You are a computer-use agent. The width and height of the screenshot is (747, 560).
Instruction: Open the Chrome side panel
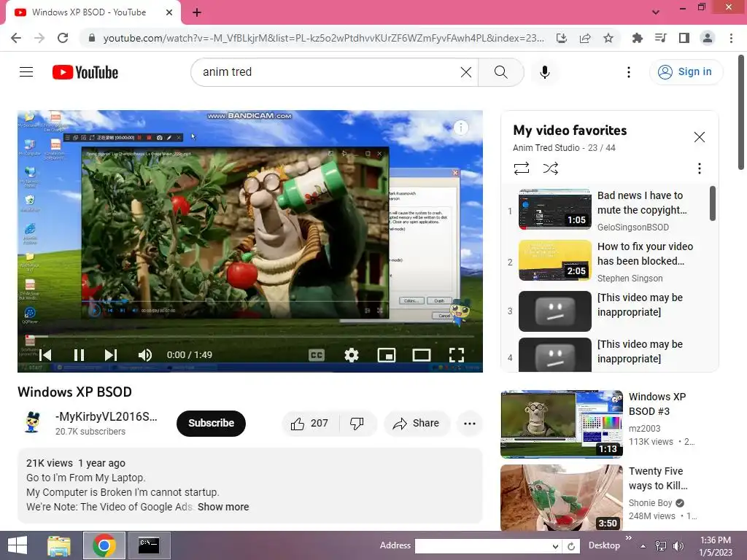click(684, 38)
